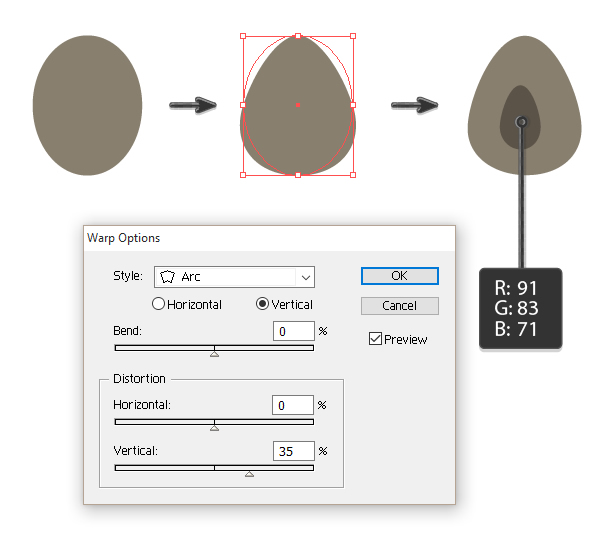This screenshot has height=557, width=600.
Task: Click the RGB color value tooltip
Action: coord(519,307)
